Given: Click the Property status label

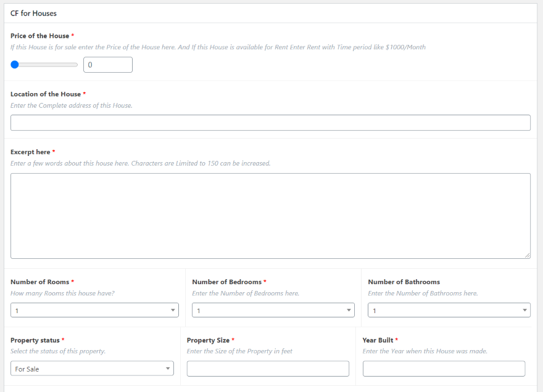Looking at the screenshot, I should (x=35, y=340).
